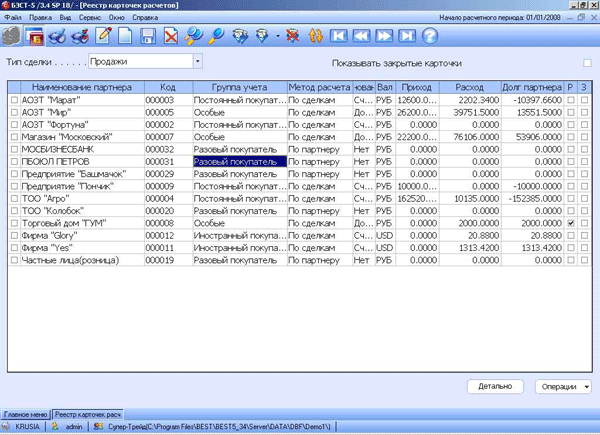Sort by Расход column header
Viewport: 600px width, 435px height.
(x=470, y=87)
